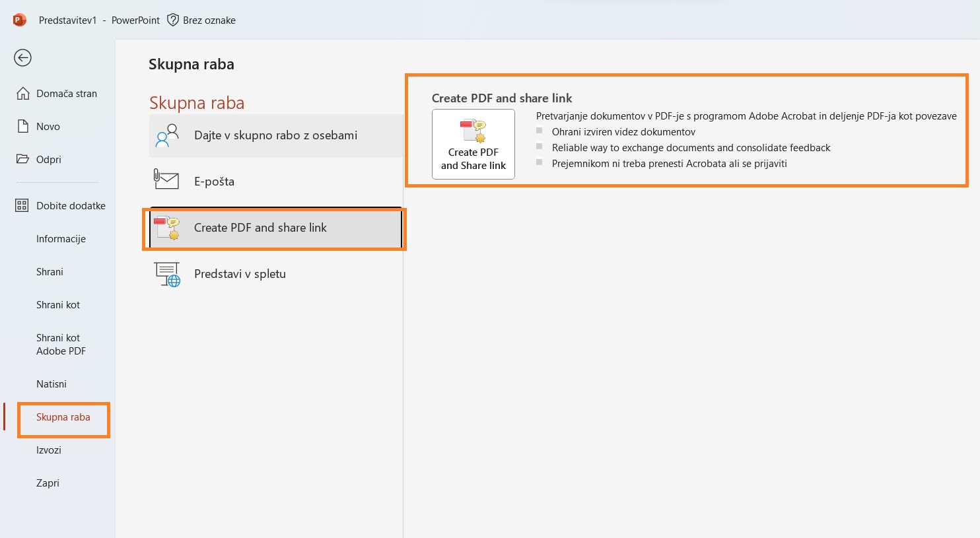Viewport: 980px width, 538px height.
Task: Open the Izvozi section
Action: 49,450
